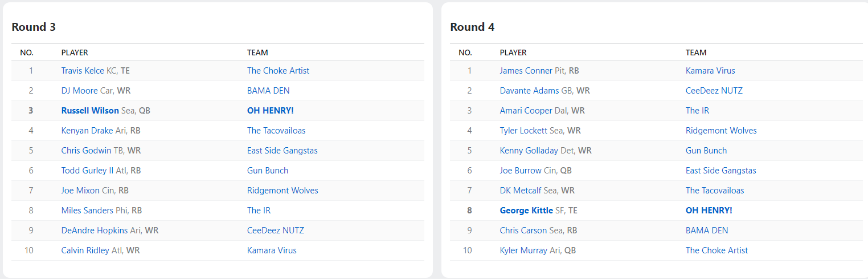Open BAMA DEN team in Round 4
This screenshot has height=279, width=868.
coord(707,231)
